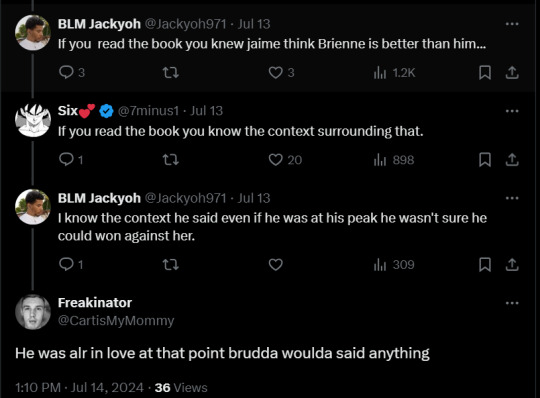Share the tweet with 309 views
540x398 pixels.
click(512, 265)
